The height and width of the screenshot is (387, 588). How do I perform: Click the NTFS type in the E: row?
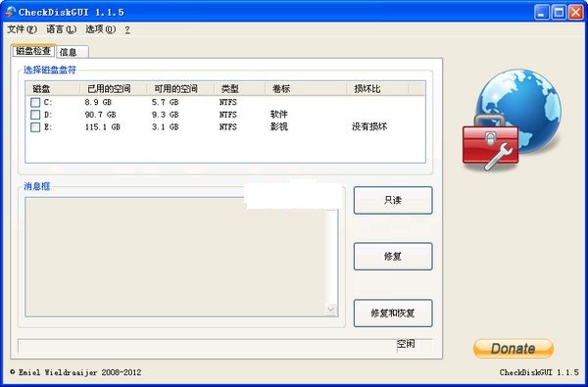click(228, 127)
